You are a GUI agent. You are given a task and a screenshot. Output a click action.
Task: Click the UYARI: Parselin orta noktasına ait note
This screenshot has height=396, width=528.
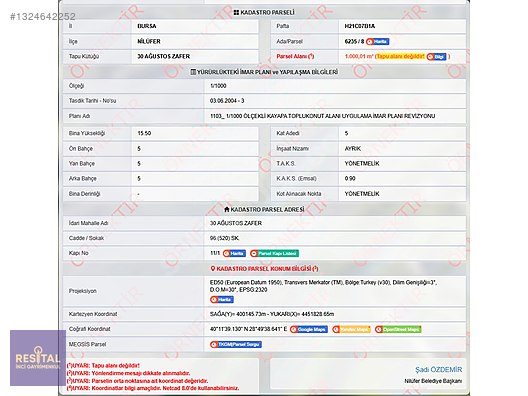pos(137,381)
